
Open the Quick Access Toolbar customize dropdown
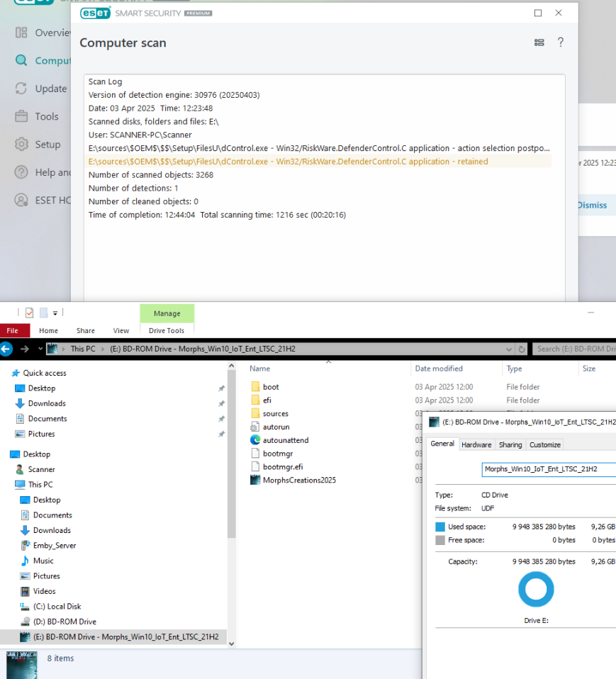55,313
